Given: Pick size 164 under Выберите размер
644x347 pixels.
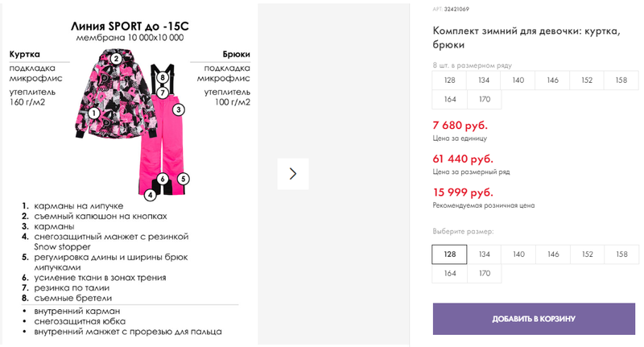Looking at the screenshot, I should 450,274.
